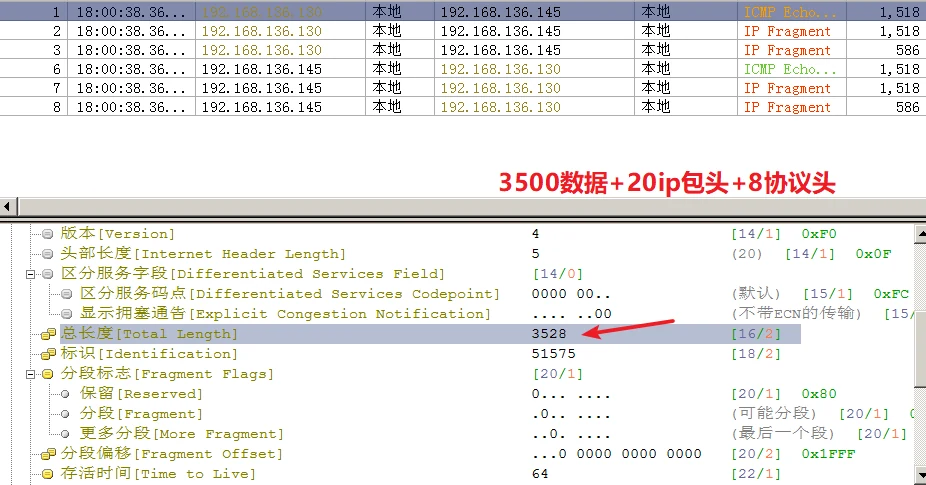
Task: Select packet row number 1
Action: click(463, 12)
